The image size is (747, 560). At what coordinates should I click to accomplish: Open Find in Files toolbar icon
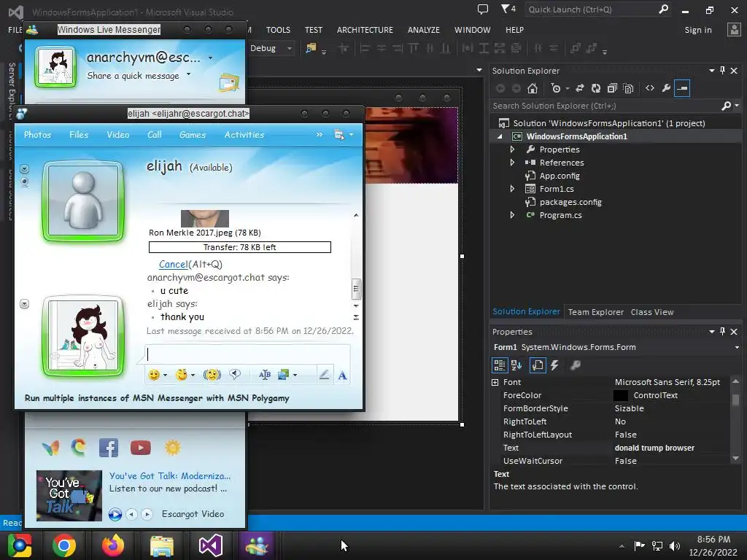coord(311,48)
